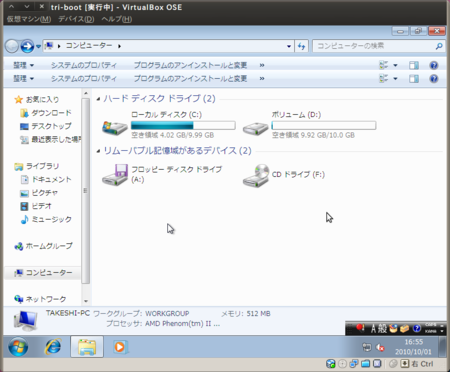This screenshot has width=450, height=372.
Task: Click the magnifier search icon
Action: (439, 46)
